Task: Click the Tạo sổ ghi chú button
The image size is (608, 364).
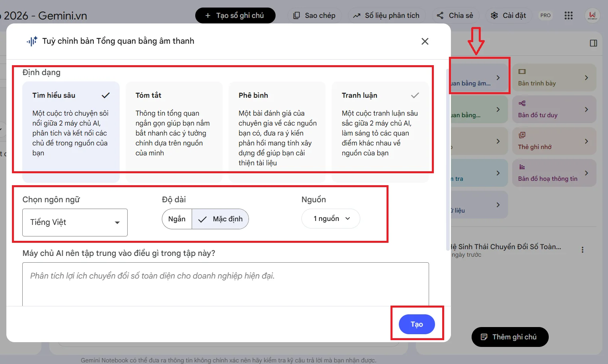Action: tap(235, 15)
